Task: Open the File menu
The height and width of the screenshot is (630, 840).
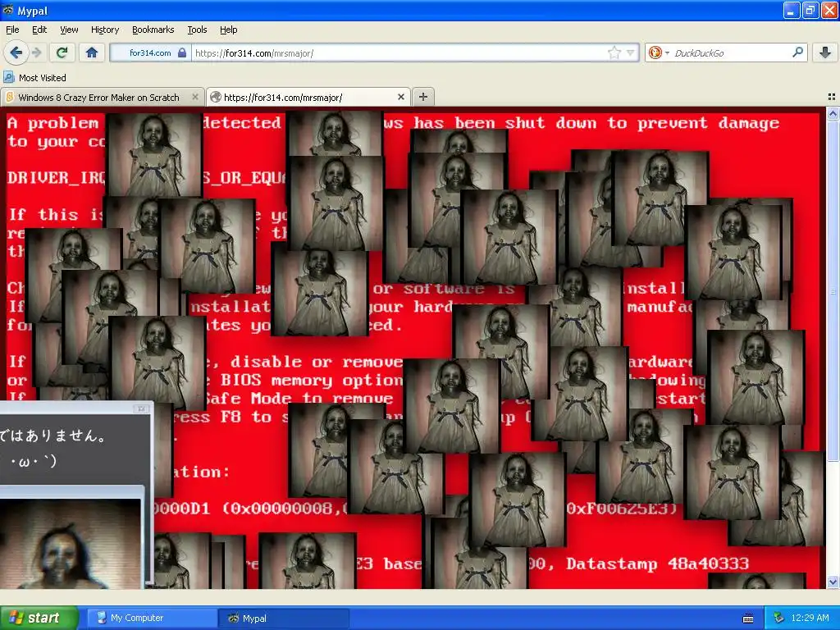Action: [x=12, y=30]
